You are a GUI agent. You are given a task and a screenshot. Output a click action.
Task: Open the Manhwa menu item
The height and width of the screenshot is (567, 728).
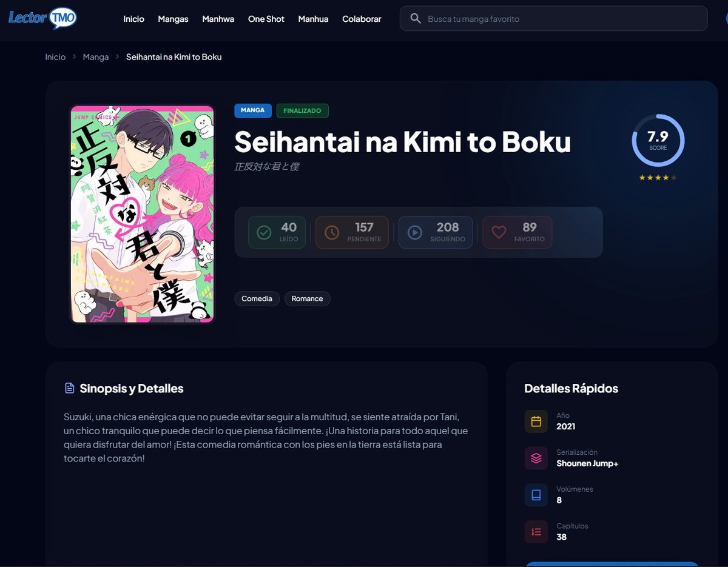(218, 19)
